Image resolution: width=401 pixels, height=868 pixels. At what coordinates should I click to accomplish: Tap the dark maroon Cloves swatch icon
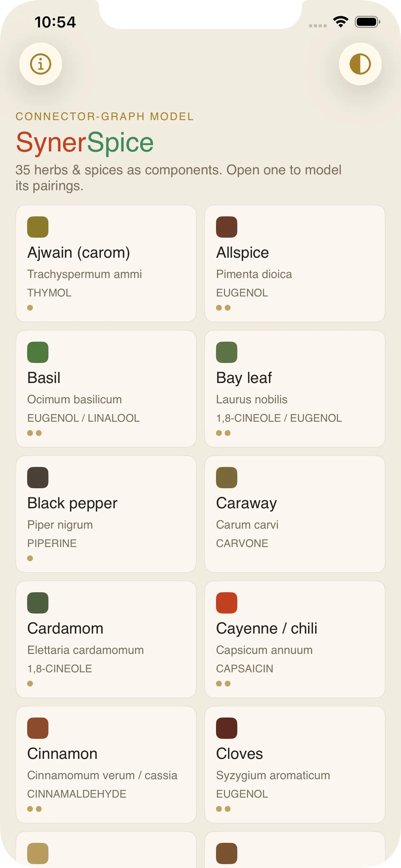pos(226,728)
